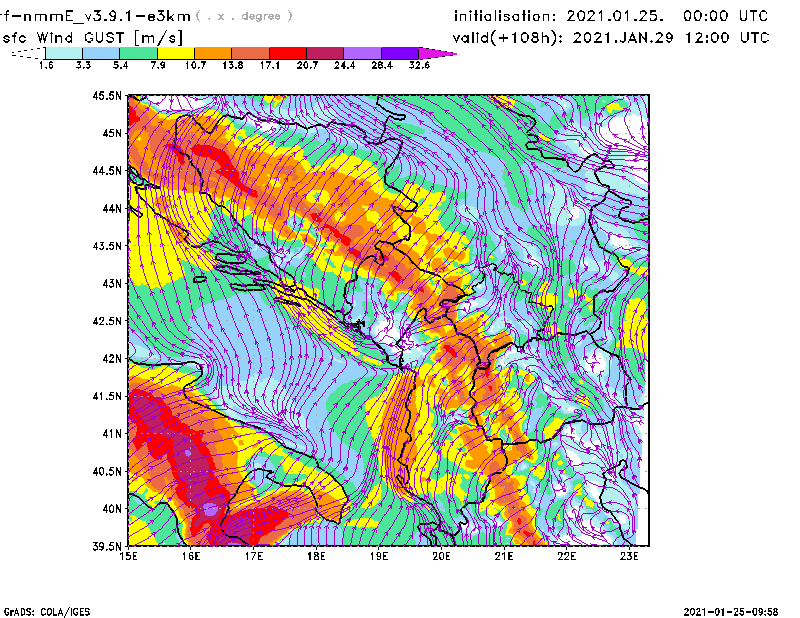Click the legend value "13.8"
This screenshot has width=800, height=618.
coord(232,65)
